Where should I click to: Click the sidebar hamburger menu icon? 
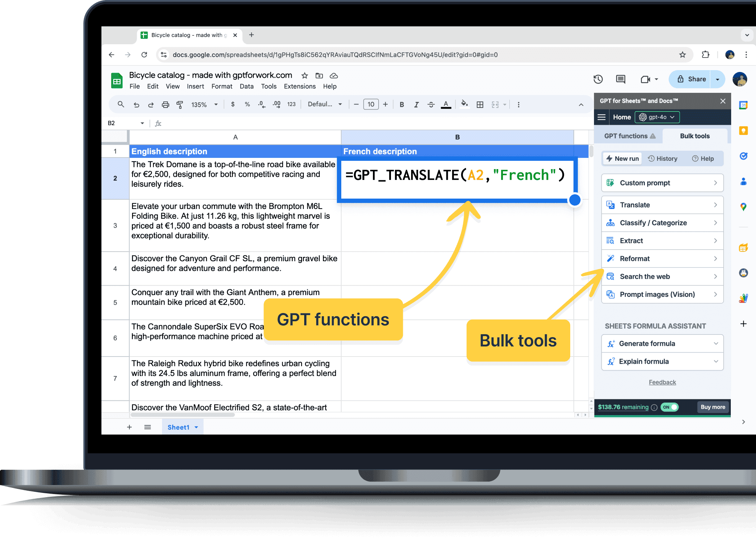click(601, 117)
